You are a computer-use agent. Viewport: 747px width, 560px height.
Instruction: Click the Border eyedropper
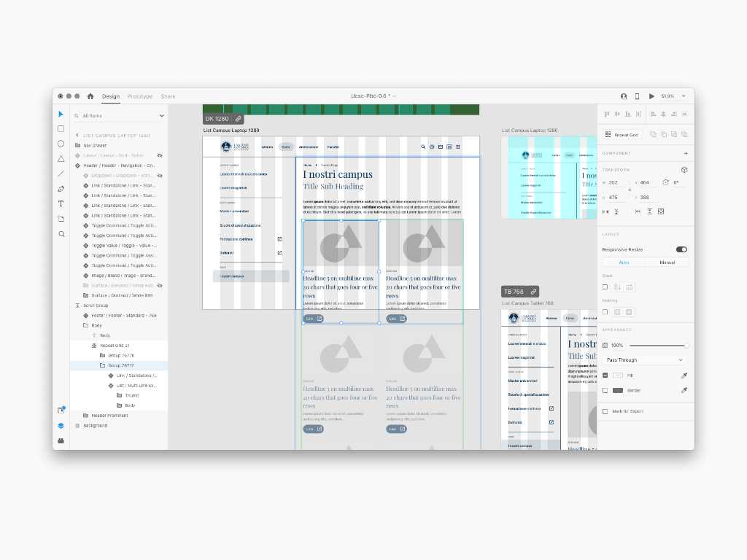[x=684, y=391]
